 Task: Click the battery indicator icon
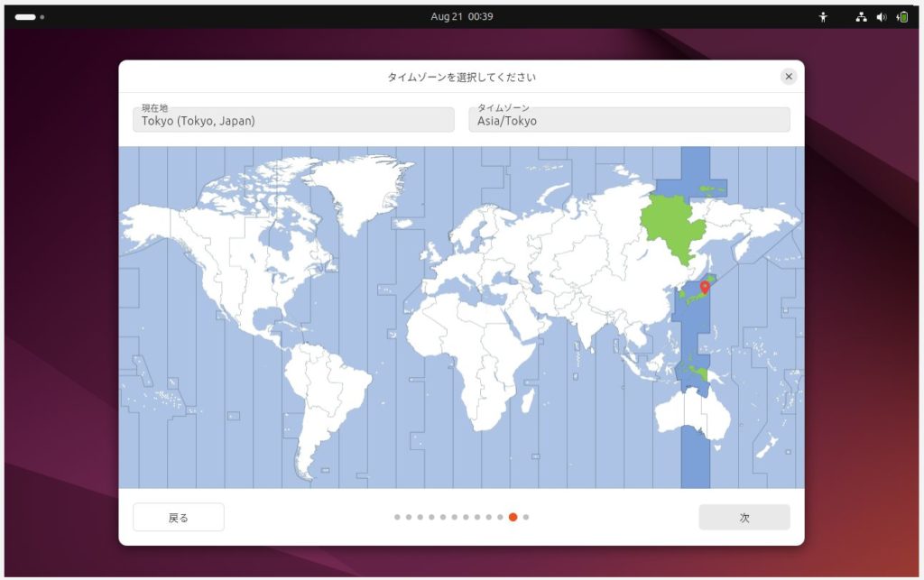pyautogui.click(x=902, y=17)
